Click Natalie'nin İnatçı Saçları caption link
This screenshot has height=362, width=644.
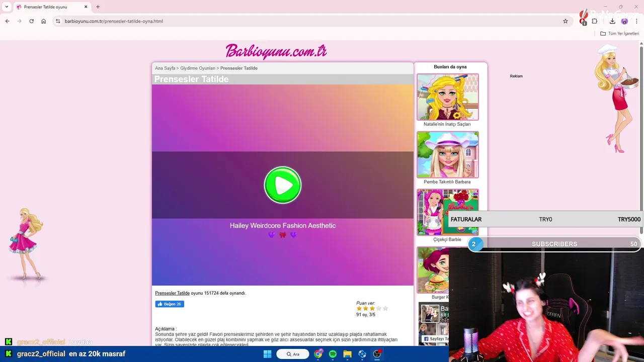click(x=447, y=124)
